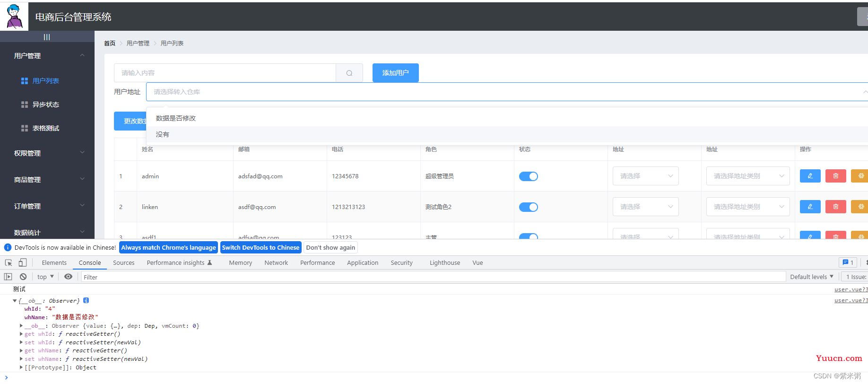Click the search magnifier icon

point(349,73)
